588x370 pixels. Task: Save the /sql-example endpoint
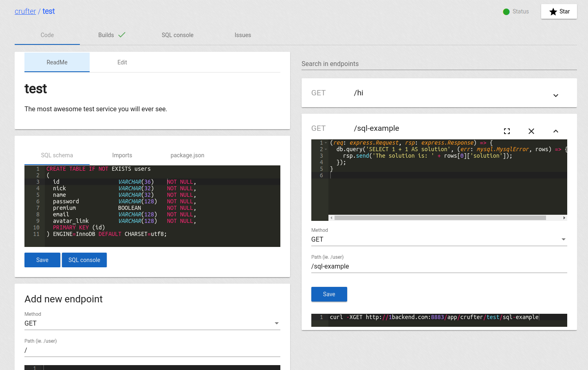[x=329, y=294]
